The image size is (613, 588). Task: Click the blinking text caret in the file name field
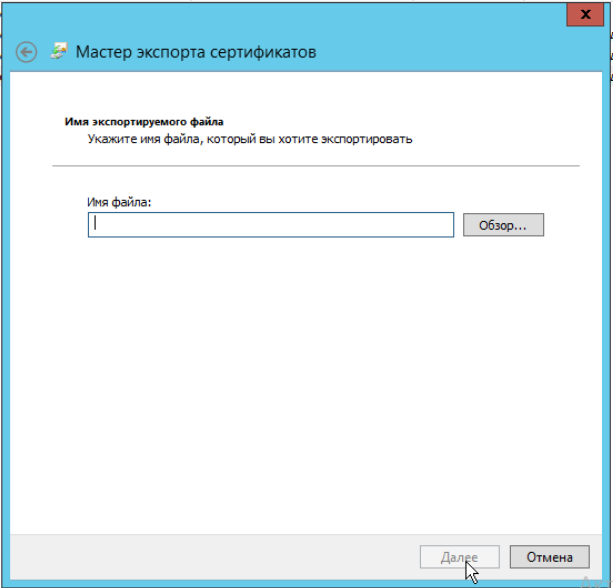tap(95, 225)
